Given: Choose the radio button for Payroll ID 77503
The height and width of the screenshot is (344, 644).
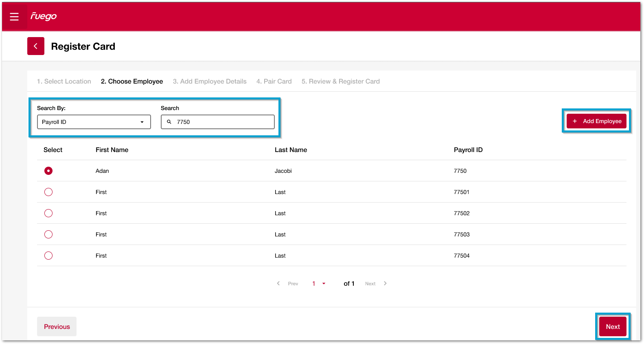Looking at the screenshot, I should [x=48, y=234].
